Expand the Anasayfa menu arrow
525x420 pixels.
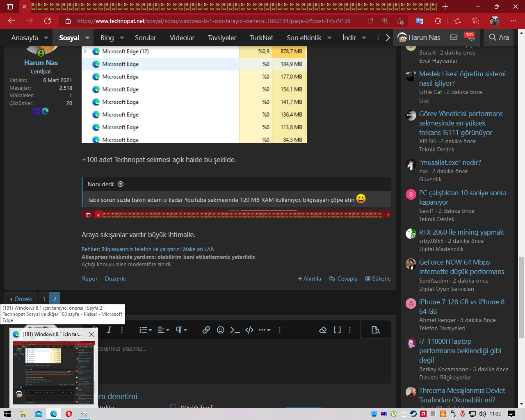tap(46, 38)
